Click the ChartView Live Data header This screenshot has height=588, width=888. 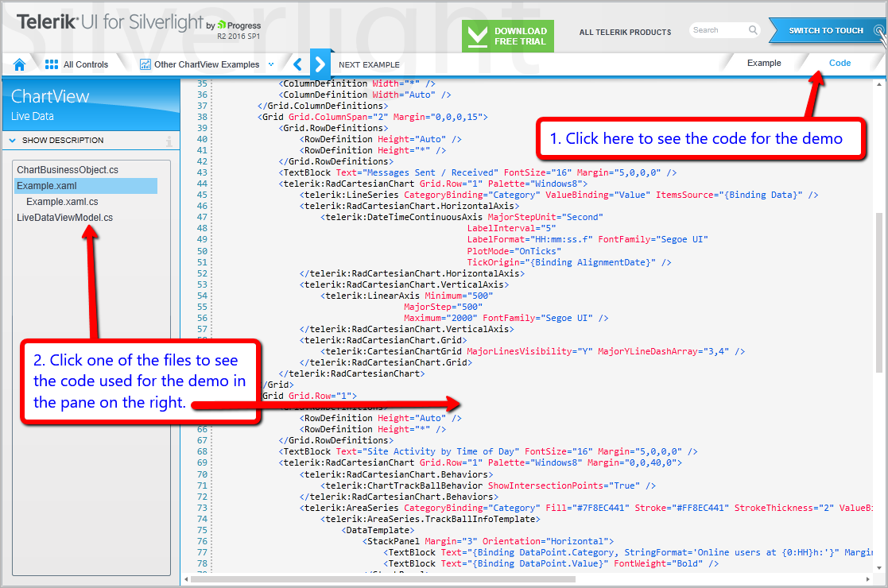tap(91, 105)
